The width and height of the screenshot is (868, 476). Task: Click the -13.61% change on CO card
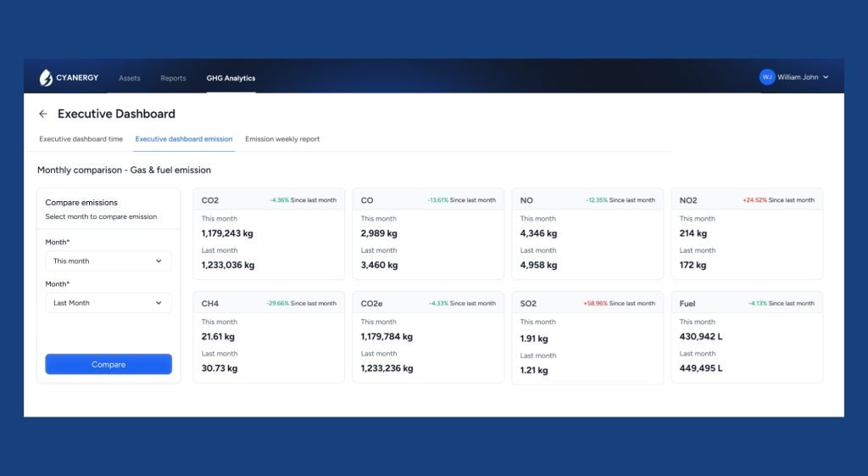tap(438, 200)
